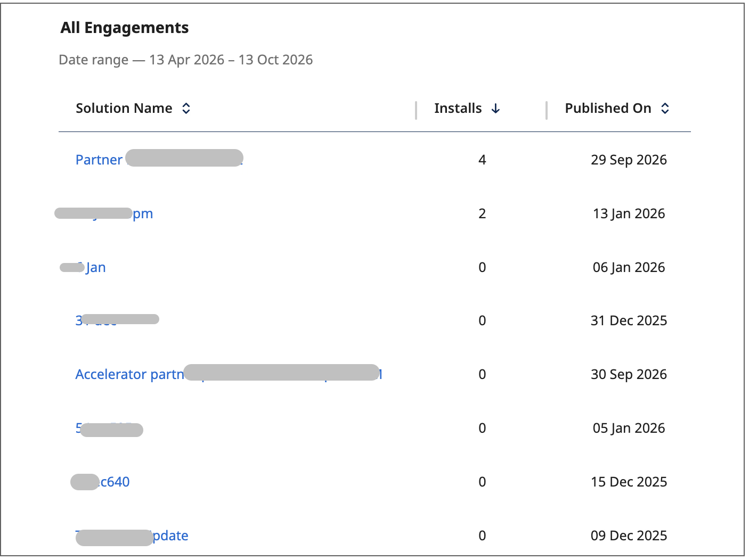Screen dimensions: 749x560
Task: Click the Installs column header label
Action: point(458,108)
